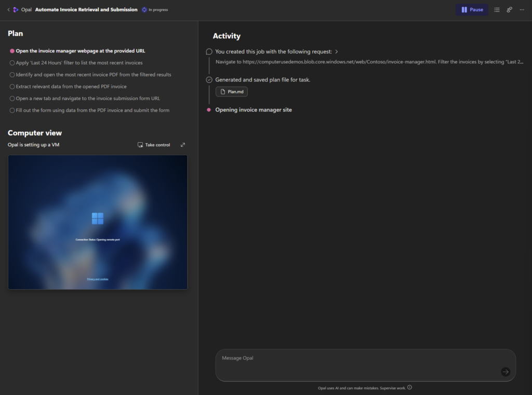Screen dimensions: 532x395
Task: Click the share/connections icon in header
Action: click(x=510, y=10)
